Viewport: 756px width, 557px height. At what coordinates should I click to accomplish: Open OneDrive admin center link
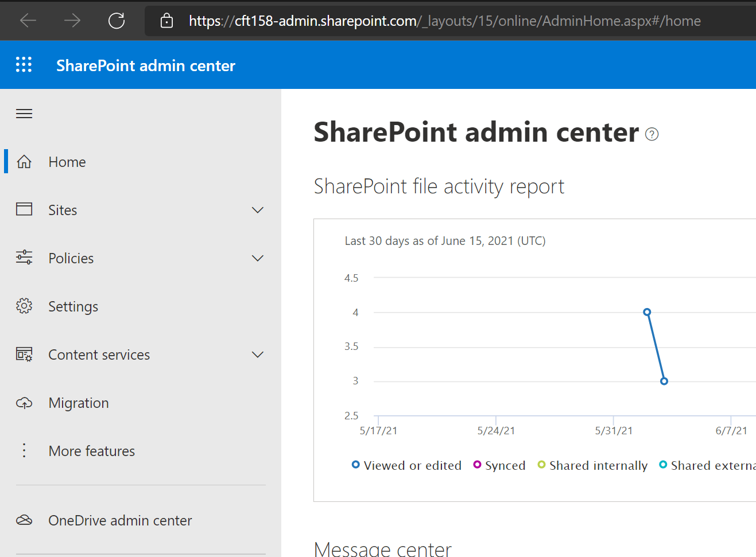coord(120,520)
